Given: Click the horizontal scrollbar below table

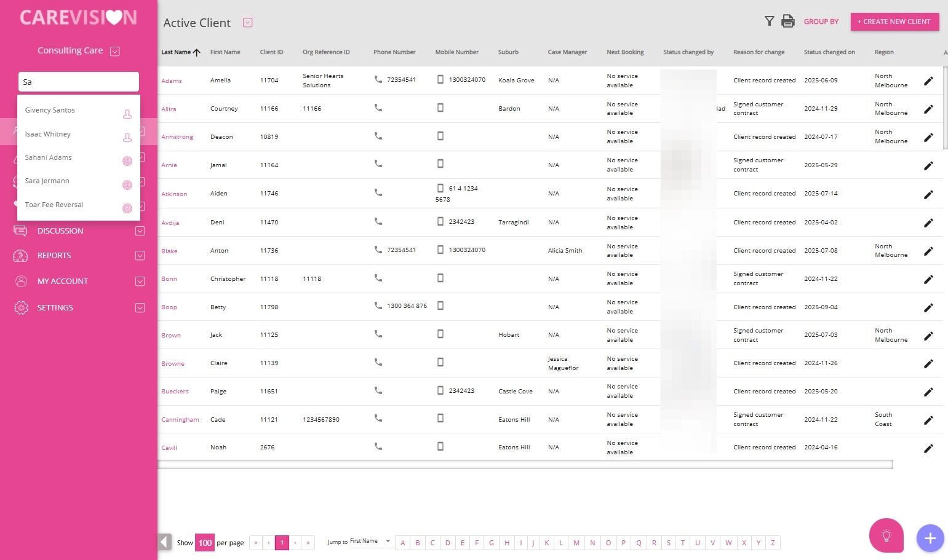Looking at the screenshot, I should (x=525, y=465).
